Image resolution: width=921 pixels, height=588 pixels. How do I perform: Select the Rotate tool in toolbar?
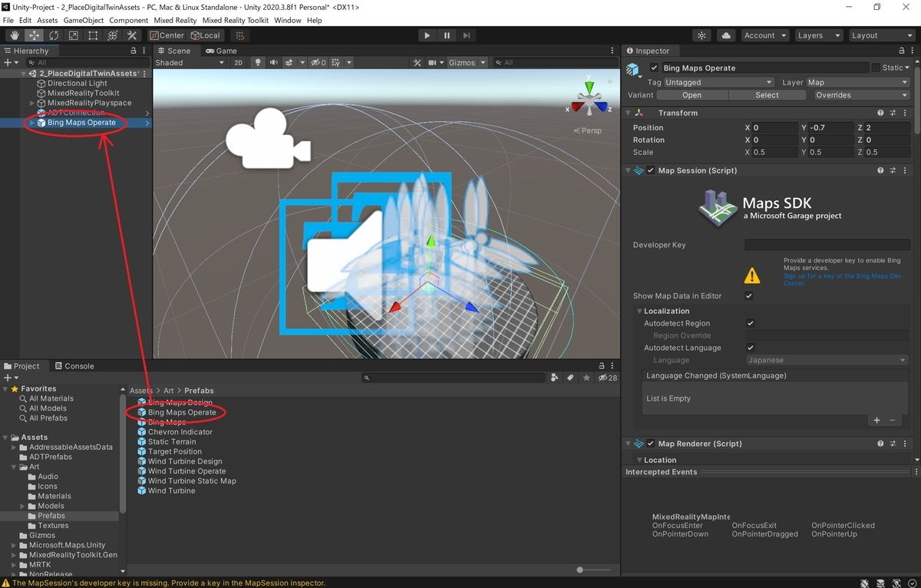[x=54, y=35]
